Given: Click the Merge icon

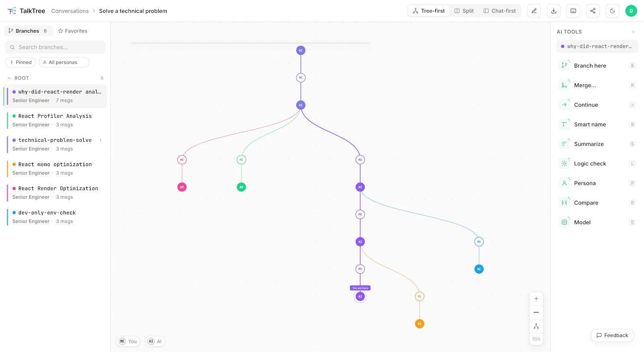Looking at the screenshot, I should coord(564,85).
